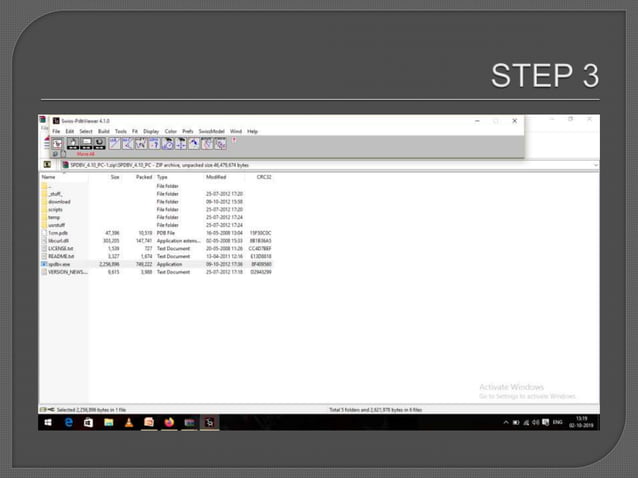Select the center-on-atom tool
This screenshot has height=478, width=638.
[181, 143]
